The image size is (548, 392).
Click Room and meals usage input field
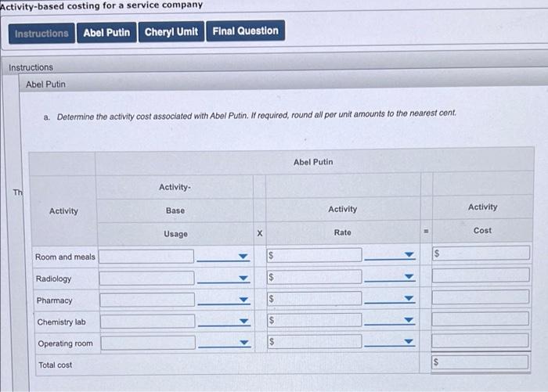146,257
